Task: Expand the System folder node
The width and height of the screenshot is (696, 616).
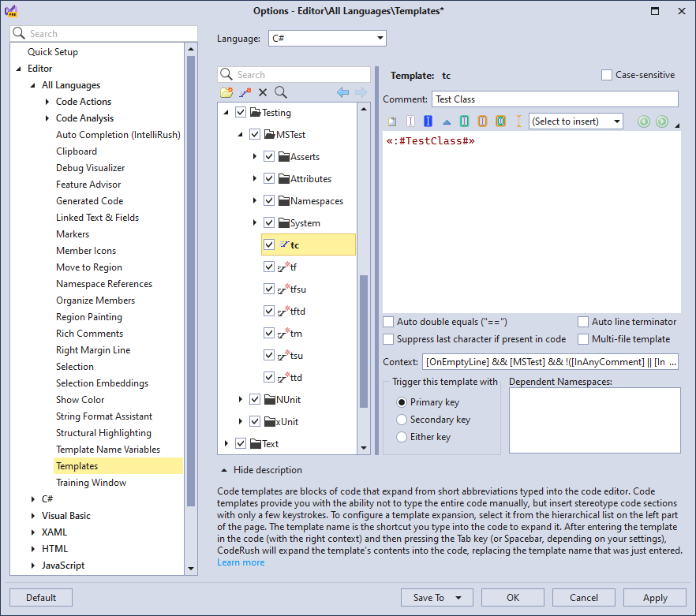Action: coord(255,222)
